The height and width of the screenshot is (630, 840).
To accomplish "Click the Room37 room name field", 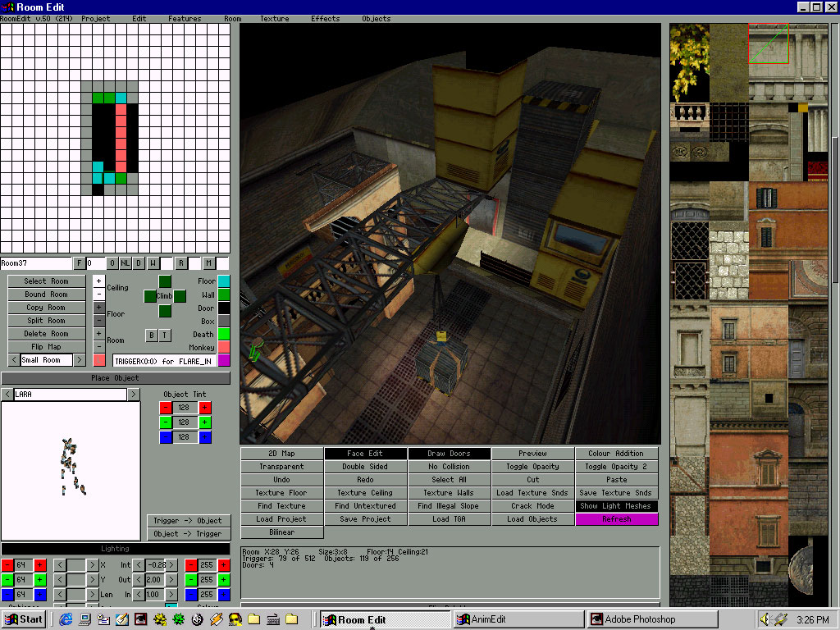I will pyautogui.click(x=36, y=263).
